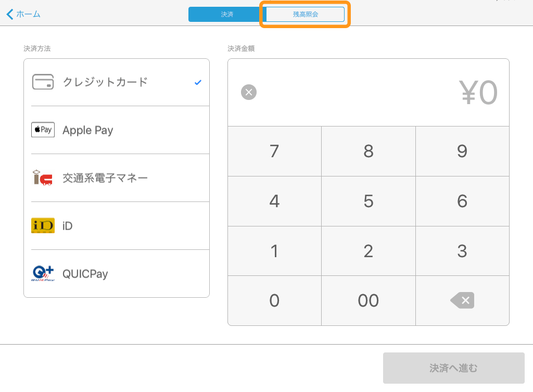Tap keypad number 4
The width and height of the screenshot is (533, 392).
click(275, 201)
